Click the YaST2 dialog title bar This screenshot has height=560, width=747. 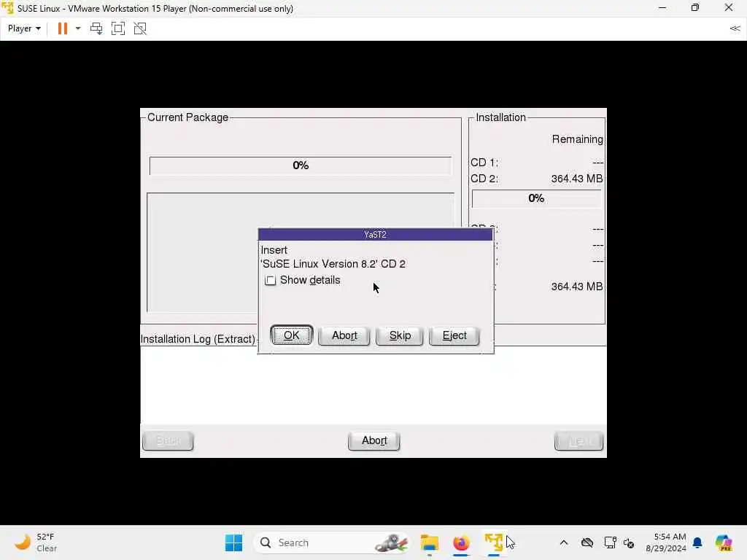376,234
